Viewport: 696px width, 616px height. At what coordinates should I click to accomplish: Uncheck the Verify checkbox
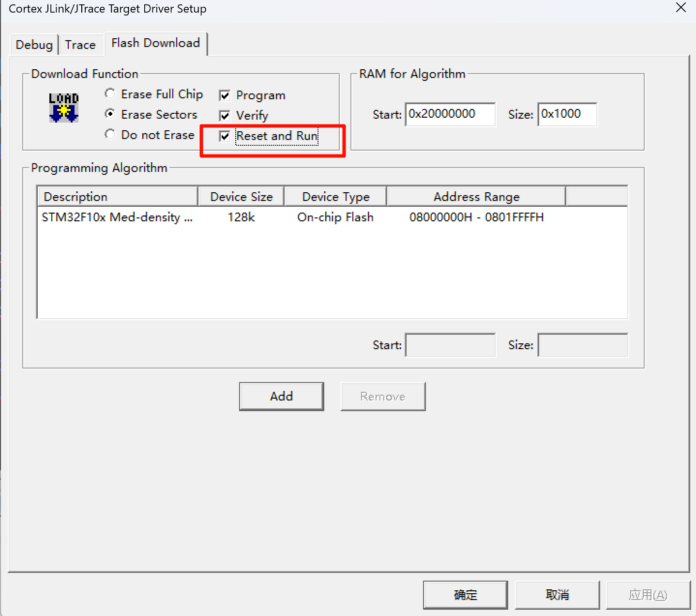click(225, 116)
